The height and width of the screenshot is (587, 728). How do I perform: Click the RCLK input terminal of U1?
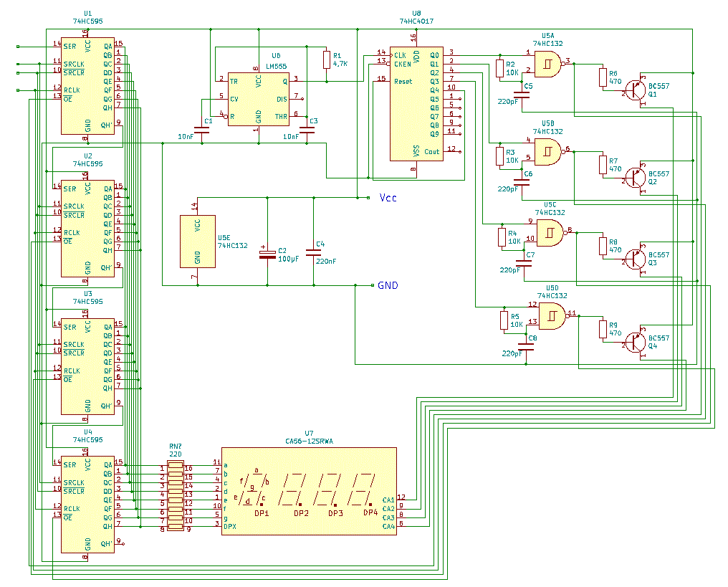(x=18, y=90)
